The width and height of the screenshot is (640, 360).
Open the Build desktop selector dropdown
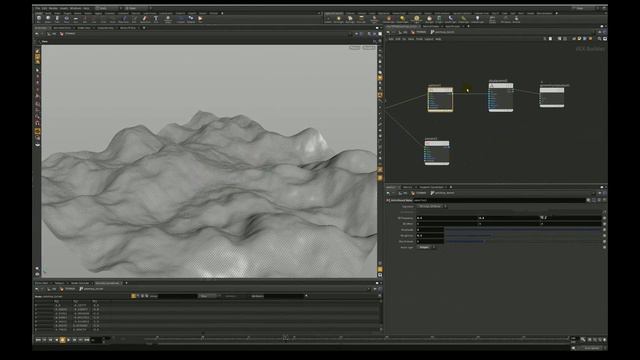(x=107, y=8)
